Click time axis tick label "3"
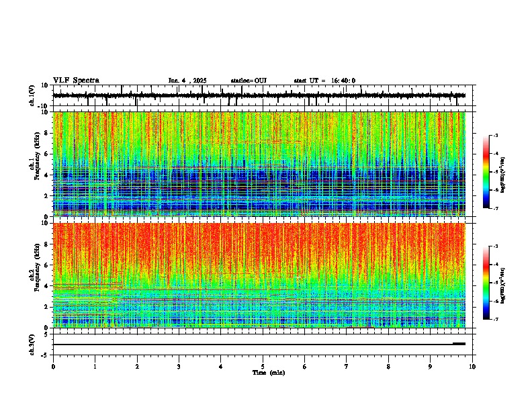Screen dimensions: 532x411 click(x=179, y=367)
